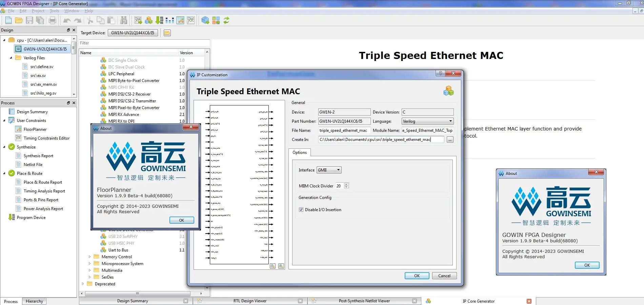The height and width of the screenshot is (305, 644).
Task: Click the Open folder toolbar icon
Action: (x=19, y=20)
